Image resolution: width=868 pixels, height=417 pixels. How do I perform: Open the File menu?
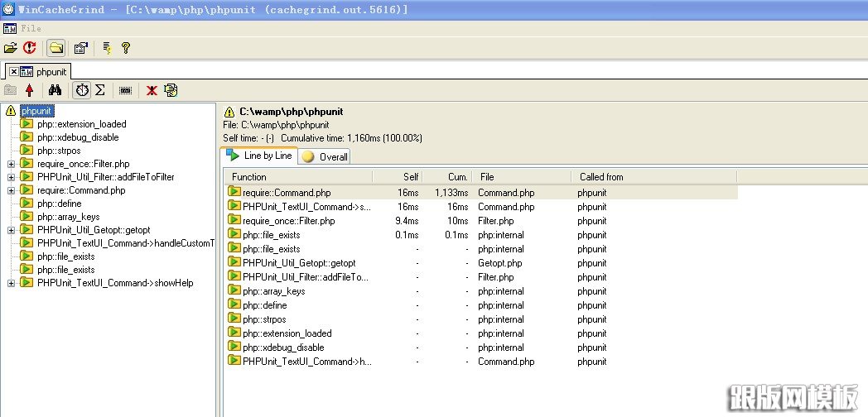tap(31, 28)
